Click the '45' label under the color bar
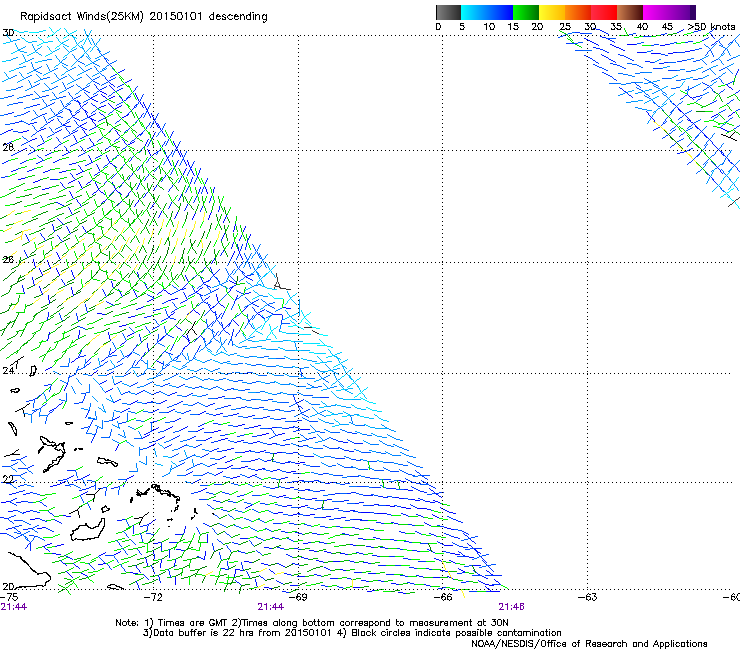This screenshot has width=740, height=650. pyautogui.click(x=667, y=27)
